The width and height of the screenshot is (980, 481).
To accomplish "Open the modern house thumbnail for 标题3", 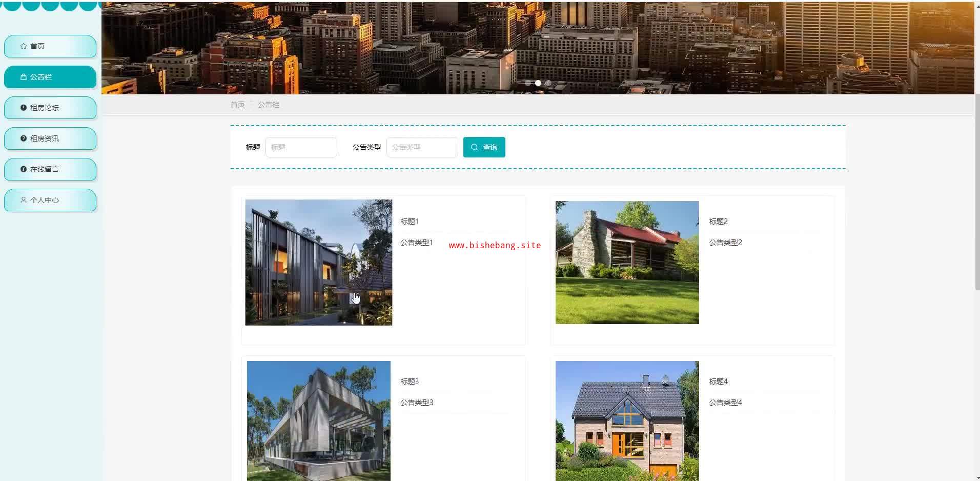I will coord(319,421).
